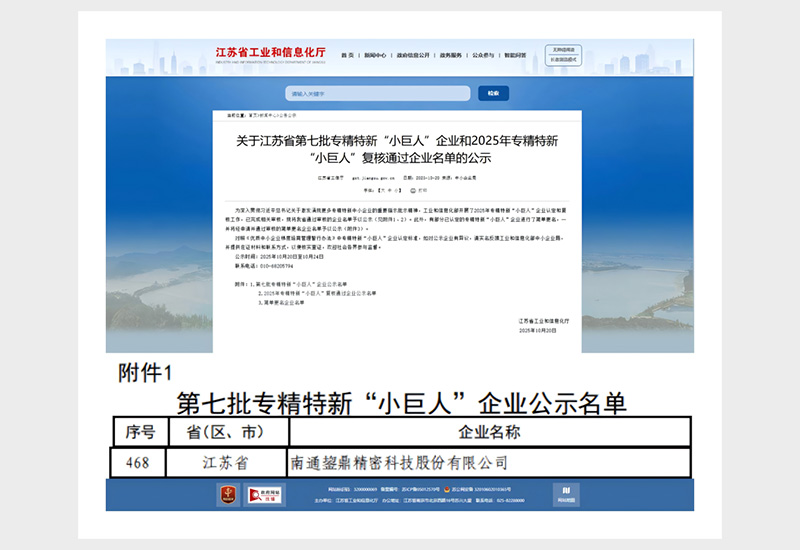The height and width of the screenshot is (550, 800).
Task: Click the police badge icon beside 苏公网安备
Action: 447,489
